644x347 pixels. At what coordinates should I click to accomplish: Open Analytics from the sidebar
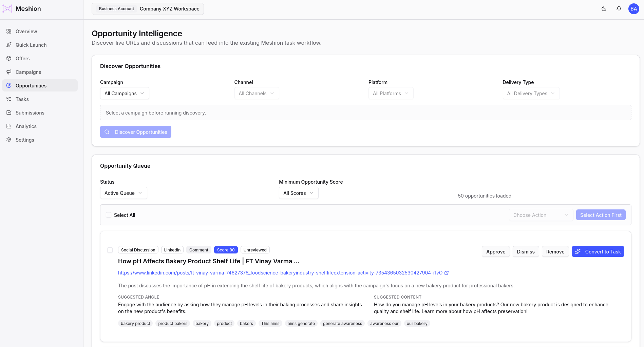(40, 126)
